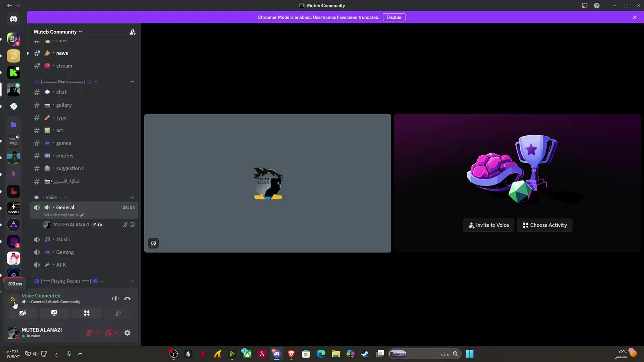Open Brave browser from taskbar

tap(291, 354)
